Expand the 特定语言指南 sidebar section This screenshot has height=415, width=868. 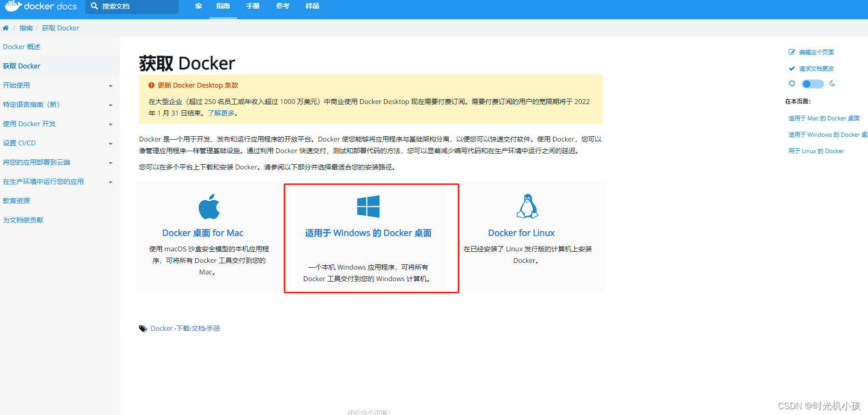pyautogui.click(x=111, y=105)
